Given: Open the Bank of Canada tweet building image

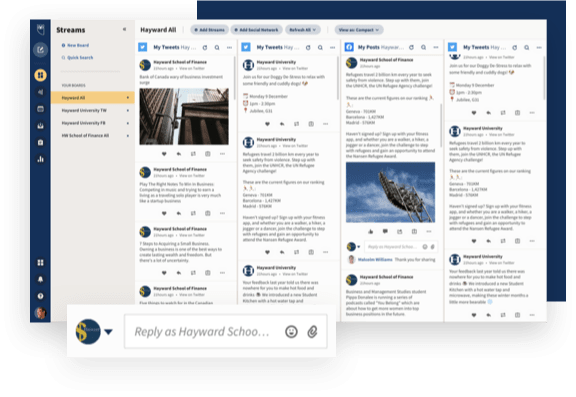Looking at the screenshot, I should click(184, 116).
